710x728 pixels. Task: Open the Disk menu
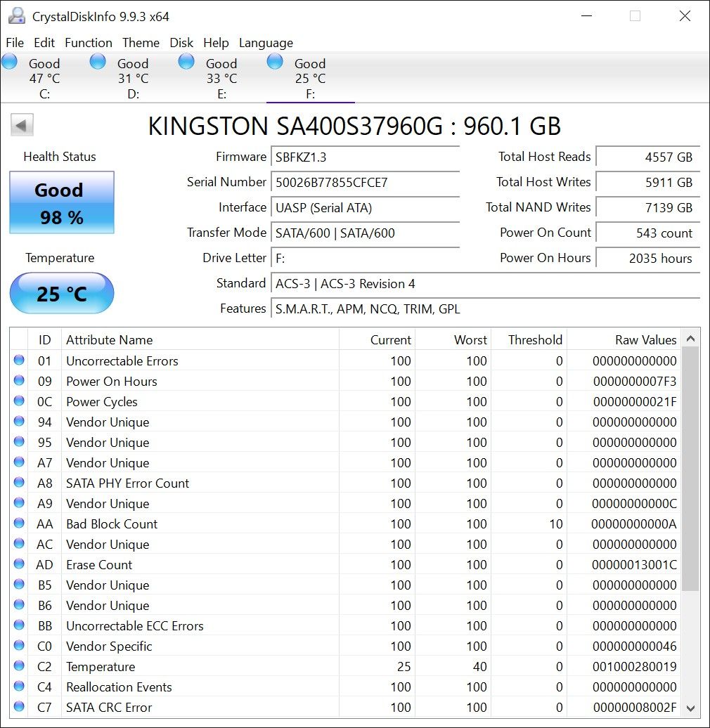click(181, 43)
